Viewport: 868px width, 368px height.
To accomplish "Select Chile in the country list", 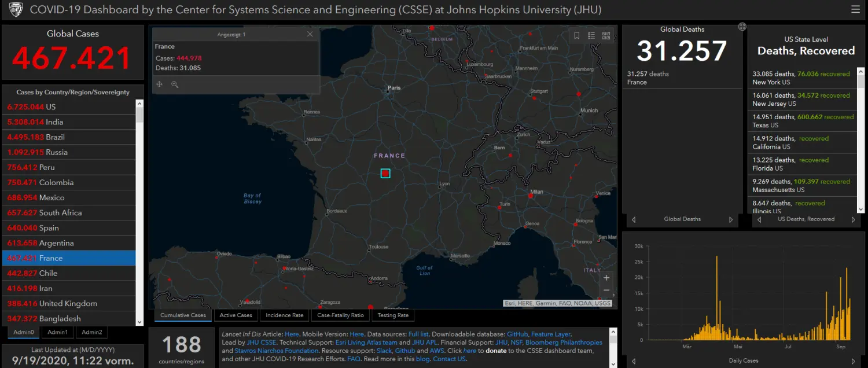I will 69,273.
